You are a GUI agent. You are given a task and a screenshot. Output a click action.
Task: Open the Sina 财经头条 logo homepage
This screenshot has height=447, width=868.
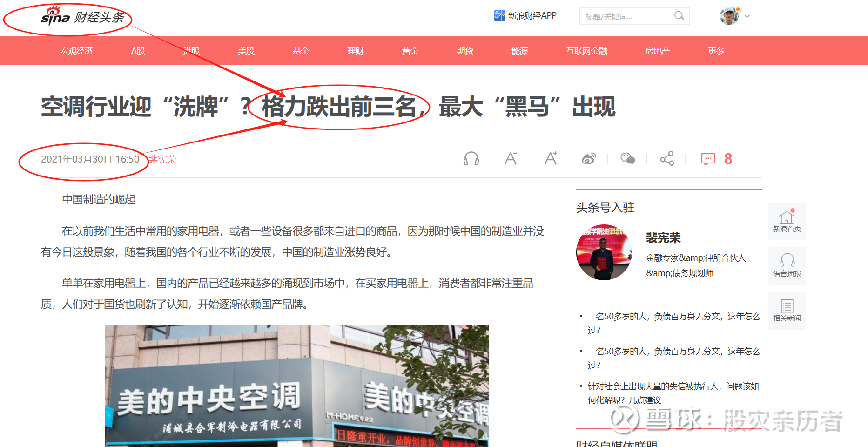coord(83,17)
